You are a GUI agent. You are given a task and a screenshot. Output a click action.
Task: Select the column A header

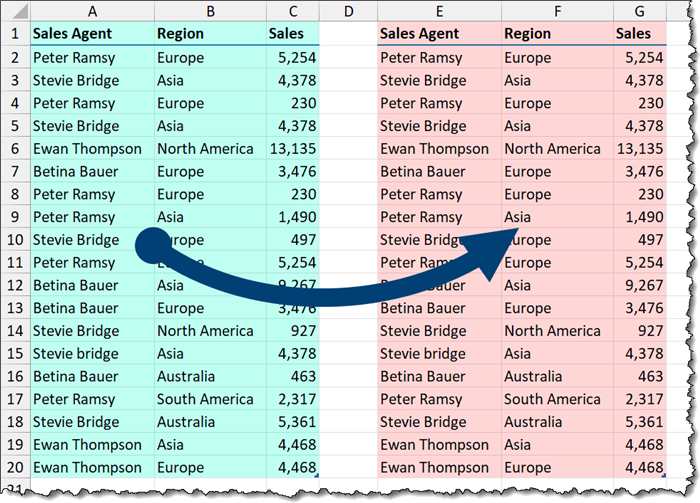click(x=92, y=11)
